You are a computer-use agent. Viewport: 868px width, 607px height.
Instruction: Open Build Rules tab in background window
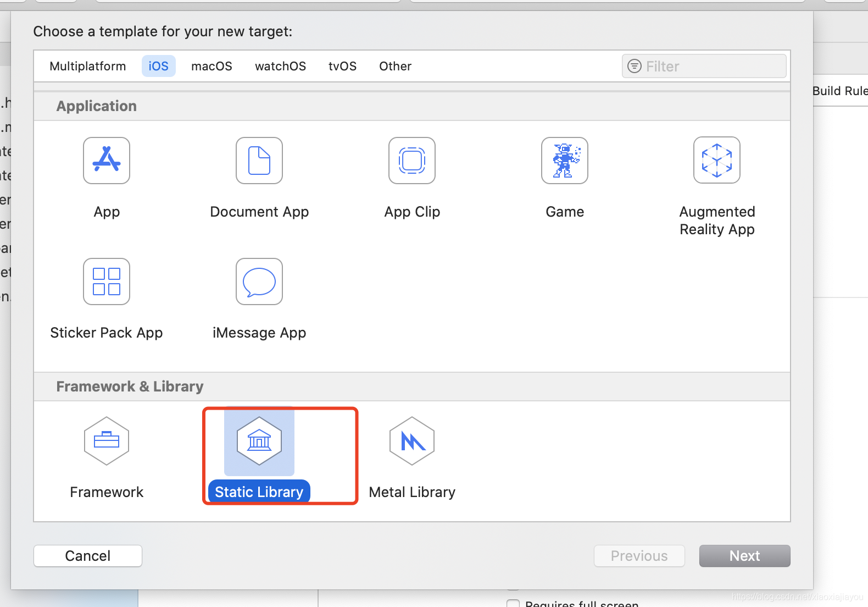click(840, 91)
